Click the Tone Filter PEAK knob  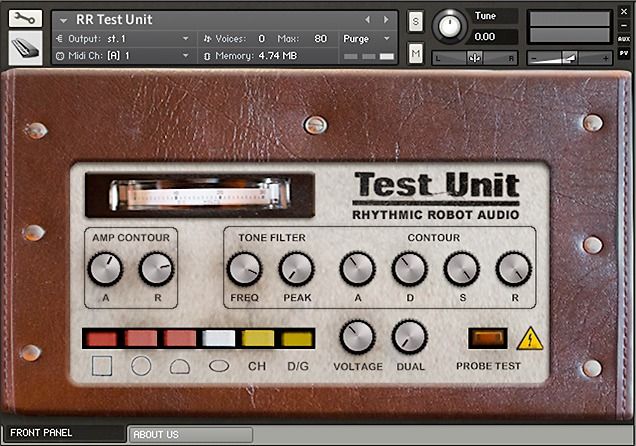coord(297,269)
